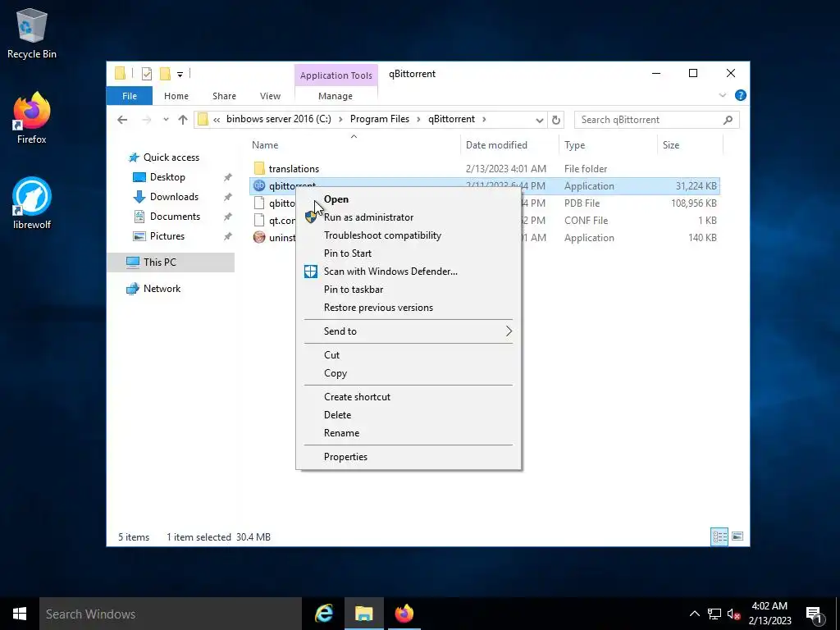Open Customize Quick Access Toolbar dropdown
Viewport: 840px width, 630px height.
click(180, 75)
